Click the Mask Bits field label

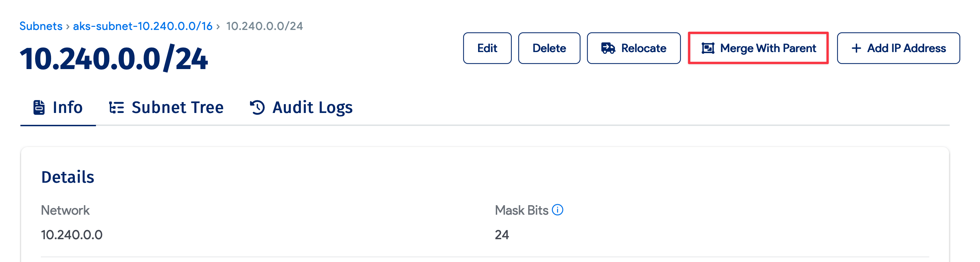click(x=521, y=210)
